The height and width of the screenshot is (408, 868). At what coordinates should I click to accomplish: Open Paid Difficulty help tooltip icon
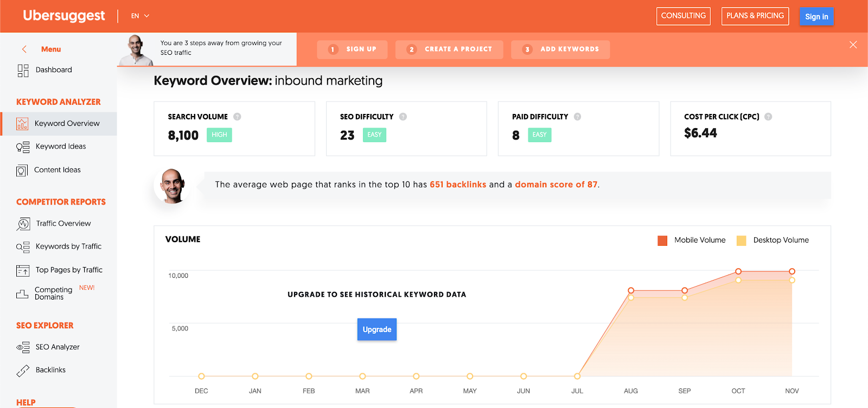(x=577, y=117)
